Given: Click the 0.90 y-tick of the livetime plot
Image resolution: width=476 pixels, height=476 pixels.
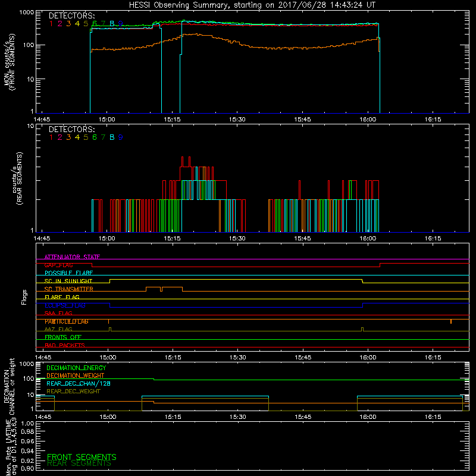Looking at the screenshot, I should pyautogui.click(x=27, y=468).
